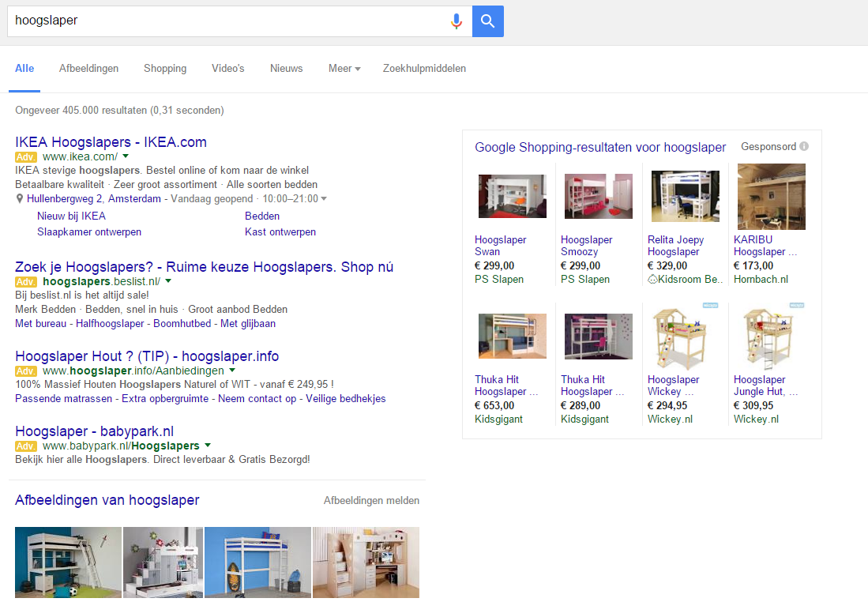Click the map pin icon by Hullenbergweg
This screenshot has height=602, width=868.
click(x=20, y=198)
